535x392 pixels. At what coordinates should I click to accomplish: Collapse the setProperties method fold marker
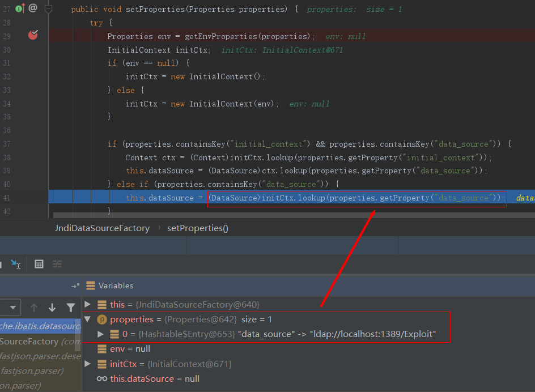[48, 9]
